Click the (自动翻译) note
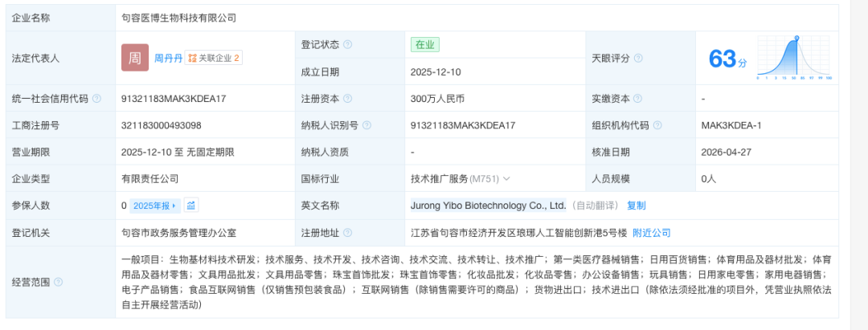 (595, 206)
